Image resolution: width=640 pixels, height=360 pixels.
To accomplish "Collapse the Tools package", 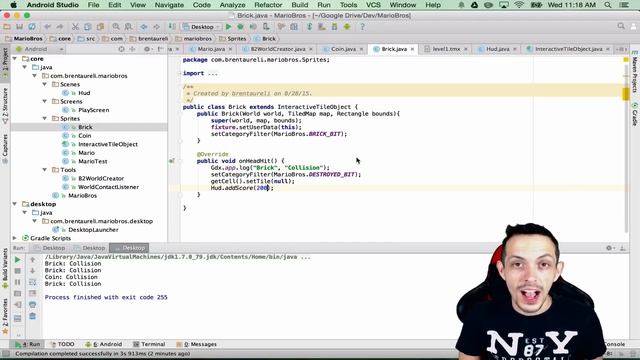I will pyautogui.click(x=44, y=170).
